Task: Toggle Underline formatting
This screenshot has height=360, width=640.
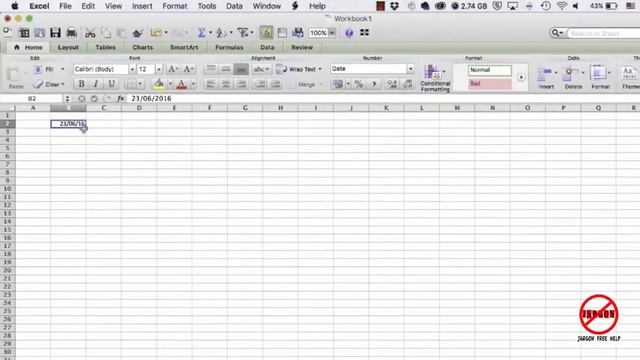Action: pyautogui.click(x=111, y=84)
